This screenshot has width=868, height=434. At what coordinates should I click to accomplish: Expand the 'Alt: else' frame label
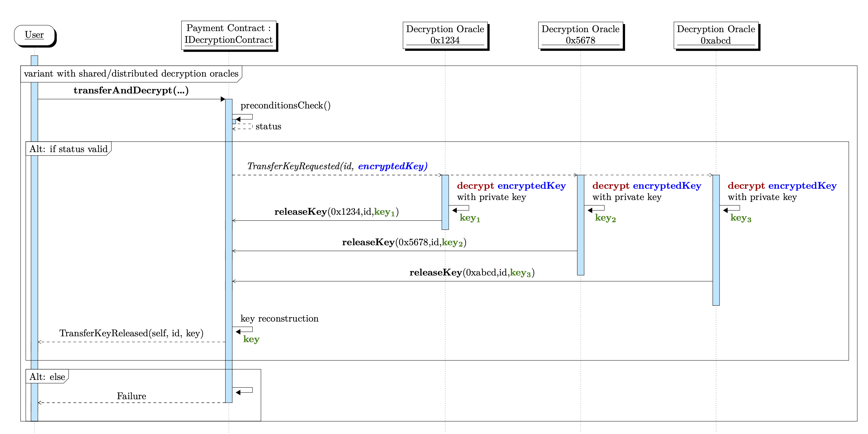click(47, 377)
